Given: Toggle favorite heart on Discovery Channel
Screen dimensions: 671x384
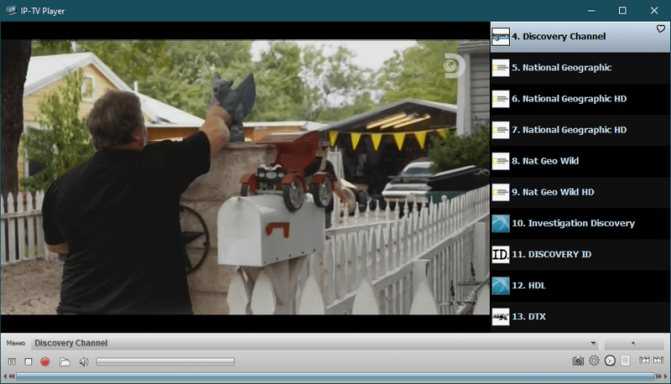Looking at the screenshot, I should [661, 29].
